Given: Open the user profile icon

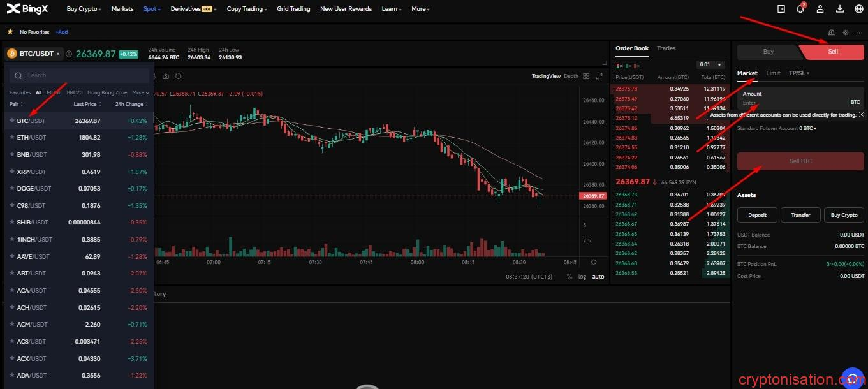Looking at the screenshot, I should 820,9.
